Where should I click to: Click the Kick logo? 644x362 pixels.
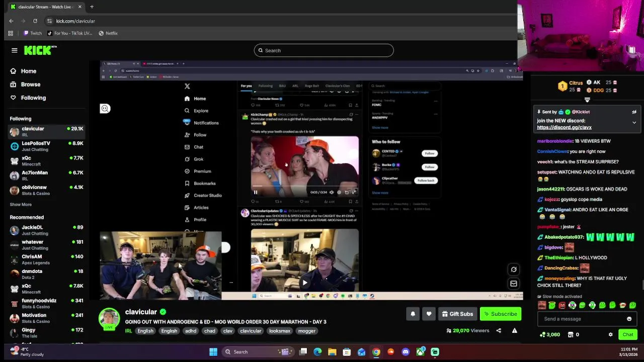tap(40, 50)
